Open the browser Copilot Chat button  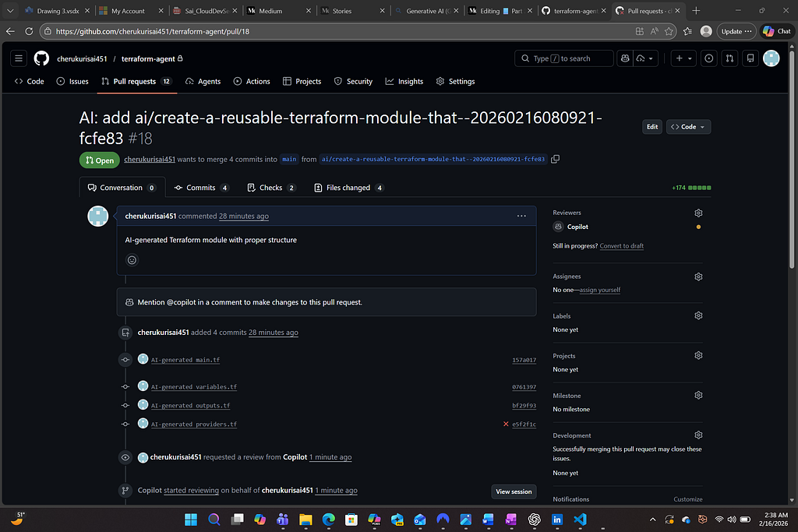777,31
